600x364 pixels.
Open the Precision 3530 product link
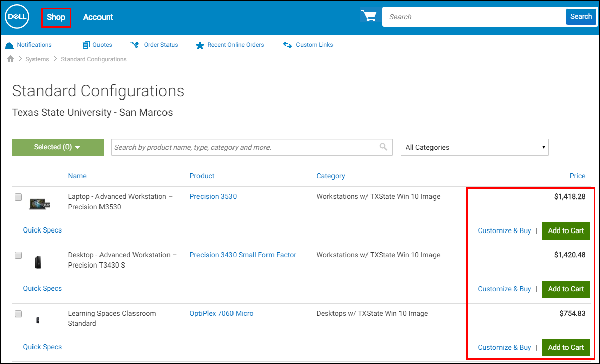pos(213,197)
